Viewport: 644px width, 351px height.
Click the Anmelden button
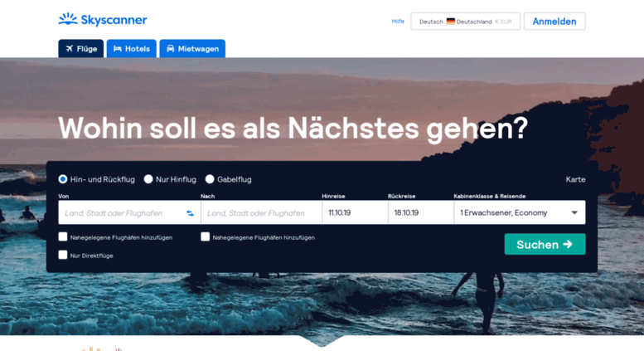[x=554, y=22]
